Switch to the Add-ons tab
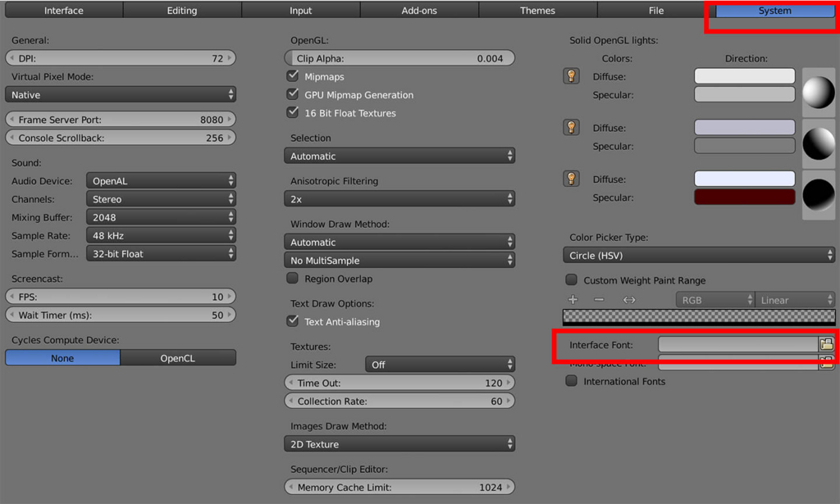 tap(419, 10)
